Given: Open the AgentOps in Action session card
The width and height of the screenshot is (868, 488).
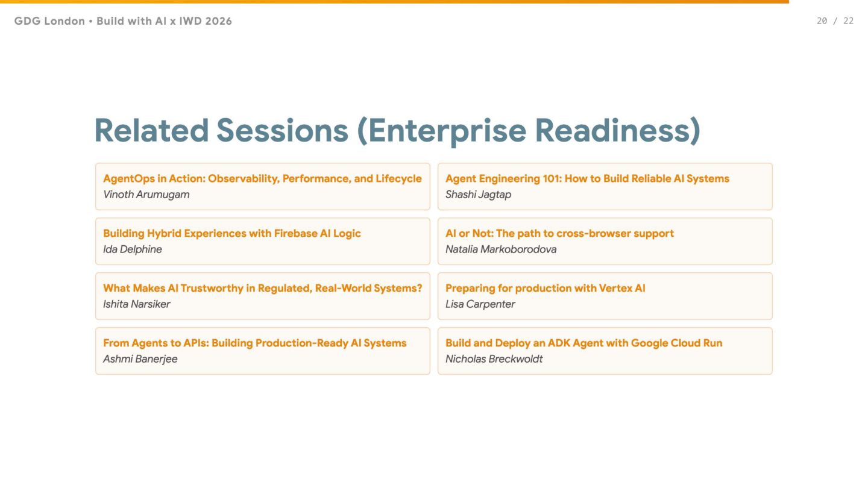Looking at the screenshot, I should (x=263, y=186).
